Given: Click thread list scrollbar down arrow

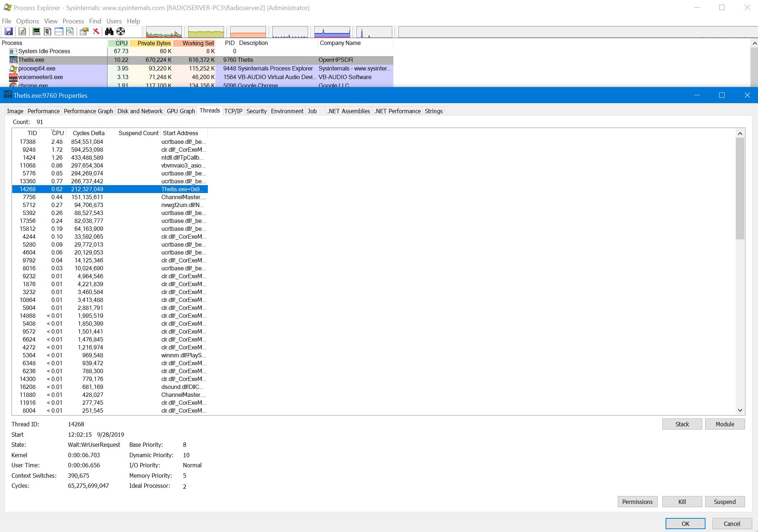Looking at the screenshot, I should (x=740, y=410).
